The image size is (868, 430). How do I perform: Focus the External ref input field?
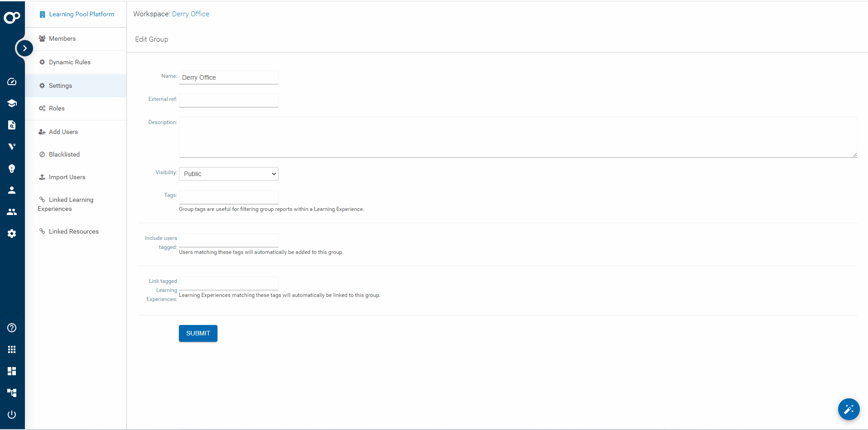tap(228, 100)
